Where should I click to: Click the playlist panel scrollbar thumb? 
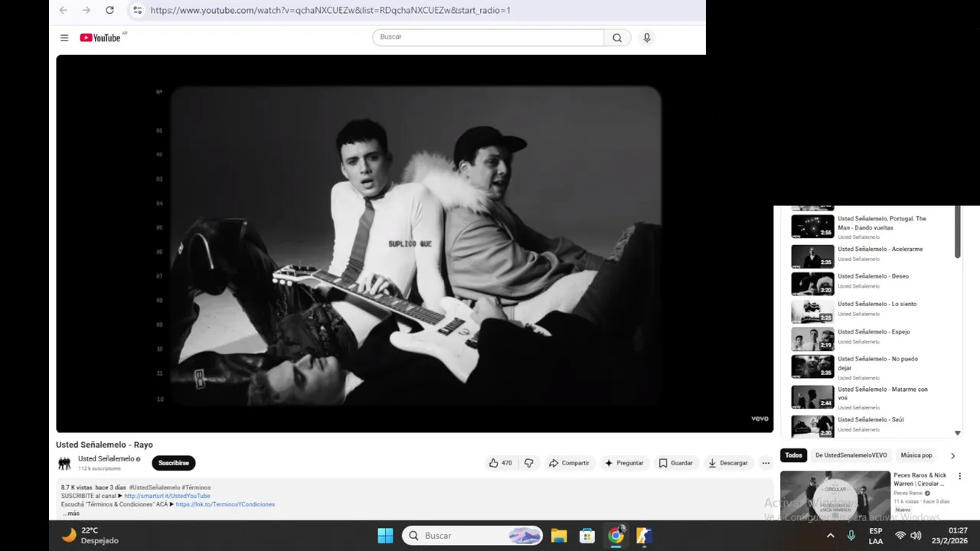coord(957,233)
